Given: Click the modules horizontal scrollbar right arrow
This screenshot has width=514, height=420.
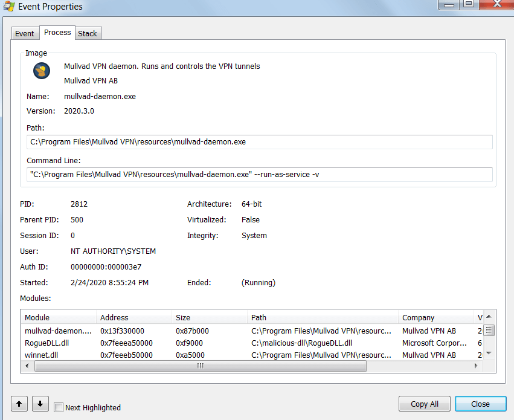Looking at the screenshot, I should [x=476, y=366].
